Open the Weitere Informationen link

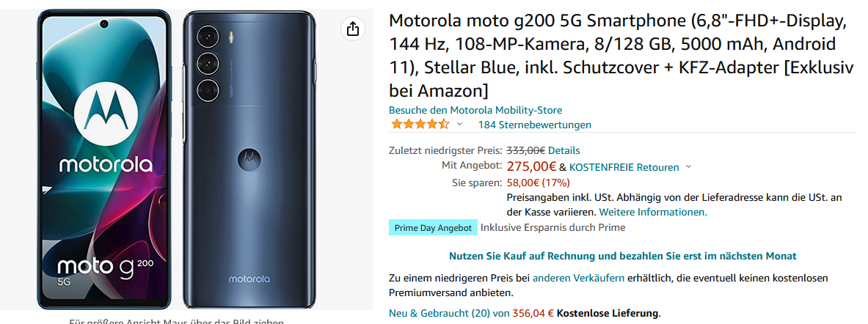click(653, 212)
